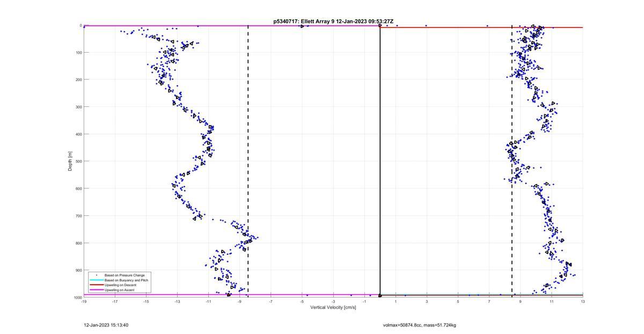Click y-axis tick label '1000'
This screenshot has height=334, width=644.
[x=77, y=297]
